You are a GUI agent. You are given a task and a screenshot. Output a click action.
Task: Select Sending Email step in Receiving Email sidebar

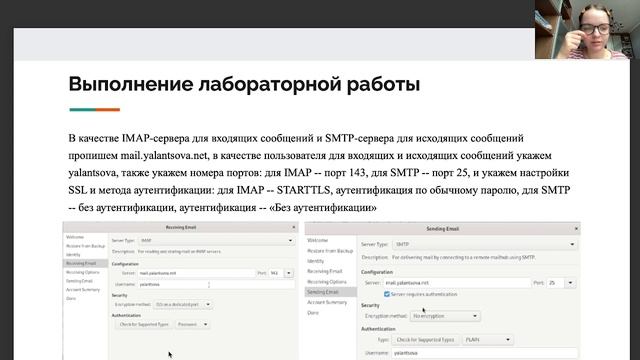(x=79, y=281)
